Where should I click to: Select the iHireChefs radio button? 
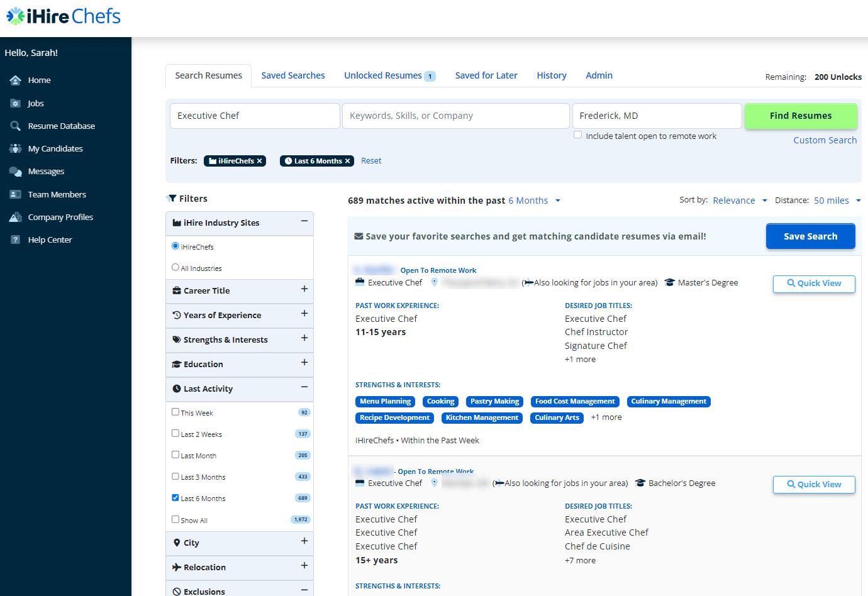[175, 246]
